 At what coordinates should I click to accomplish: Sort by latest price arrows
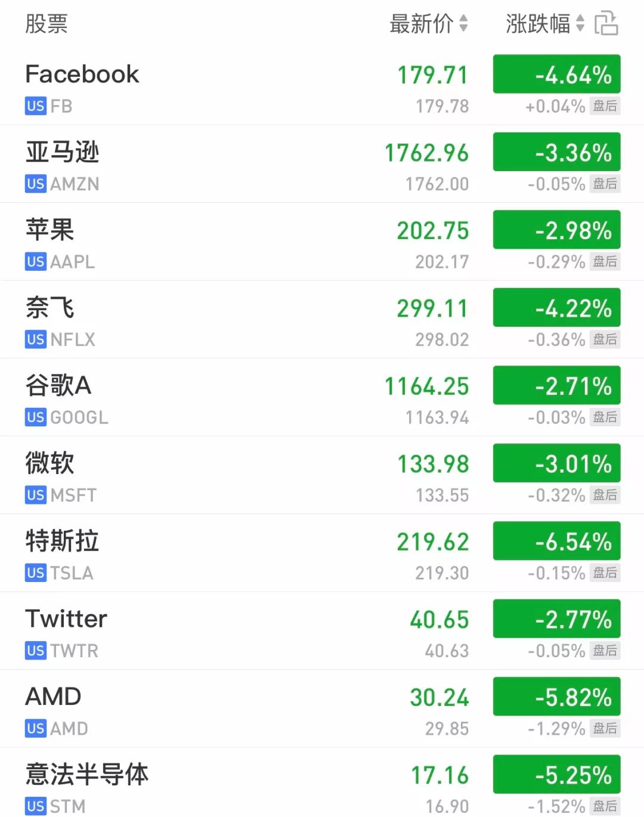coord(463,24)
